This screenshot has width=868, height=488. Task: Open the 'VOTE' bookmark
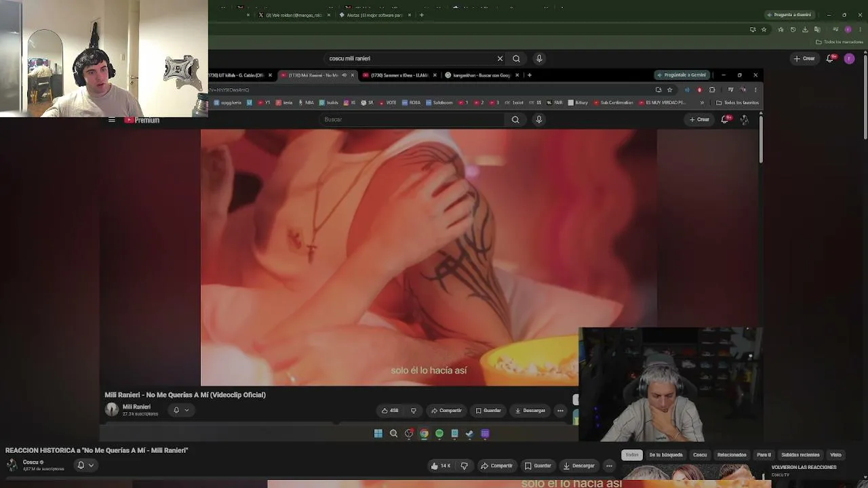point(387,103)
